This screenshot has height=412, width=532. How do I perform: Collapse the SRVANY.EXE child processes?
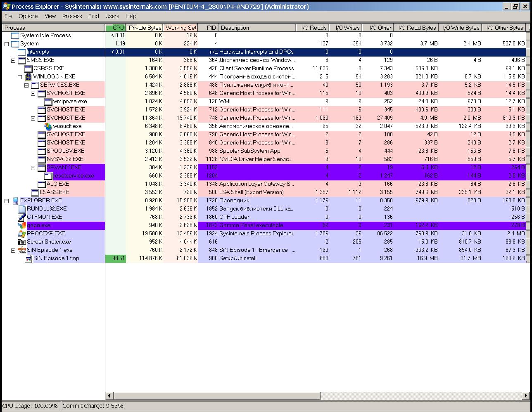pyautogui.click(x=33, y=168)
